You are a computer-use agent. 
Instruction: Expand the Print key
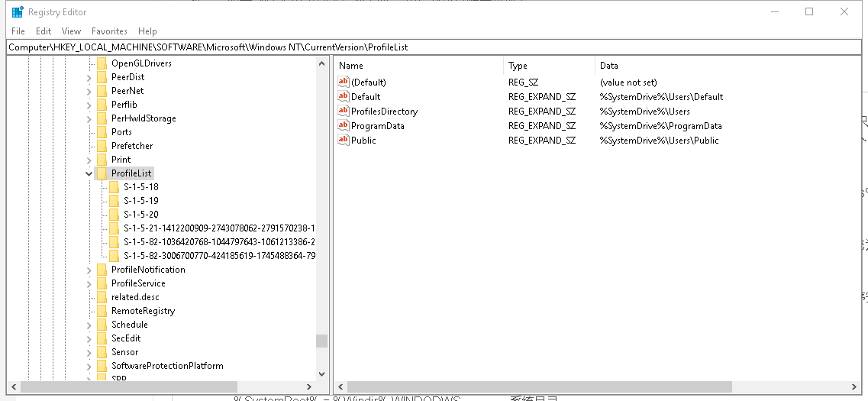[89, 160]
